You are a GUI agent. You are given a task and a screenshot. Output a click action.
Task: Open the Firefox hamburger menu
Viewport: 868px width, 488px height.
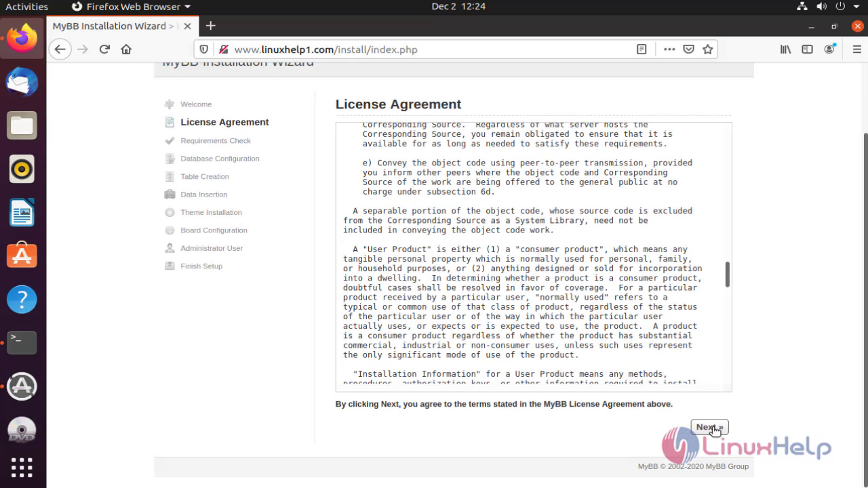point(856,49)
